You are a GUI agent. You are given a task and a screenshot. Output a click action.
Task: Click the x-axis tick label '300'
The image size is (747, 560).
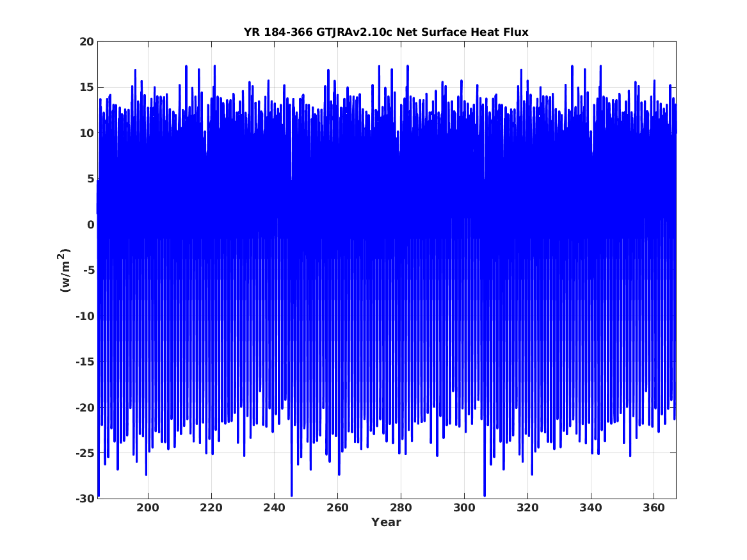(465, 508)
